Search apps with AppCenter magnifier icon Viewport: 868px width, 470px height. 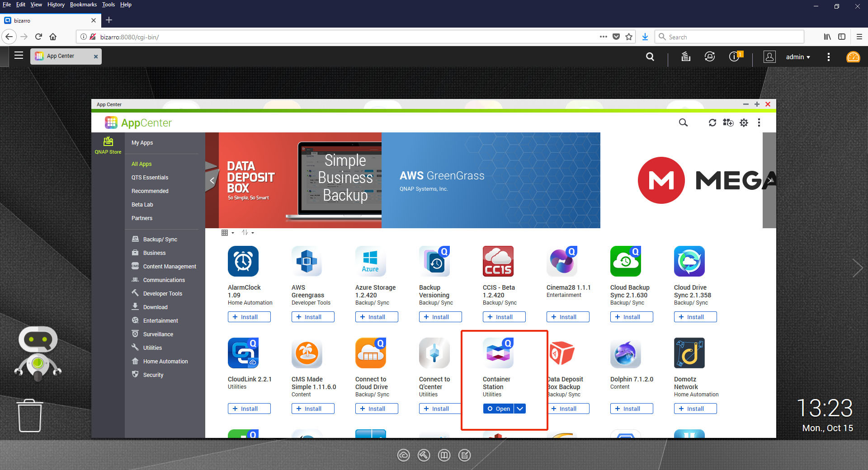[x=683, y=122]
